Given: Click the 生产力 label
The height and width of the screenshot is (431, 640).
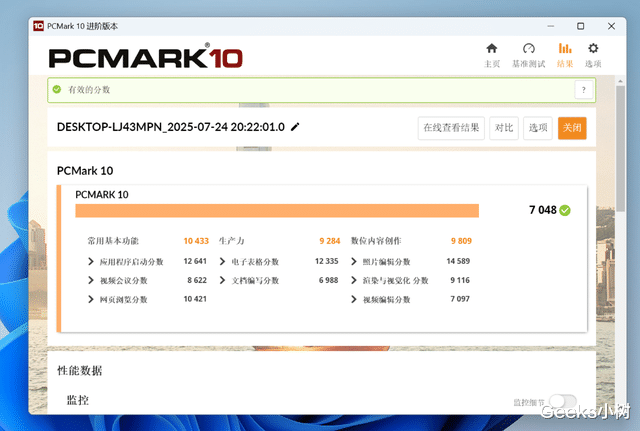Looking at the screenshot, I should click(x=231, y=241).
